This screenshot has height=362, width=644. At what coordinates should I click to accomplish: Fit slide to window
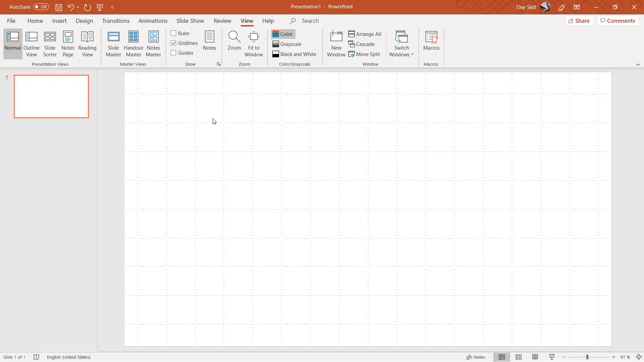[x=254, y=44]
